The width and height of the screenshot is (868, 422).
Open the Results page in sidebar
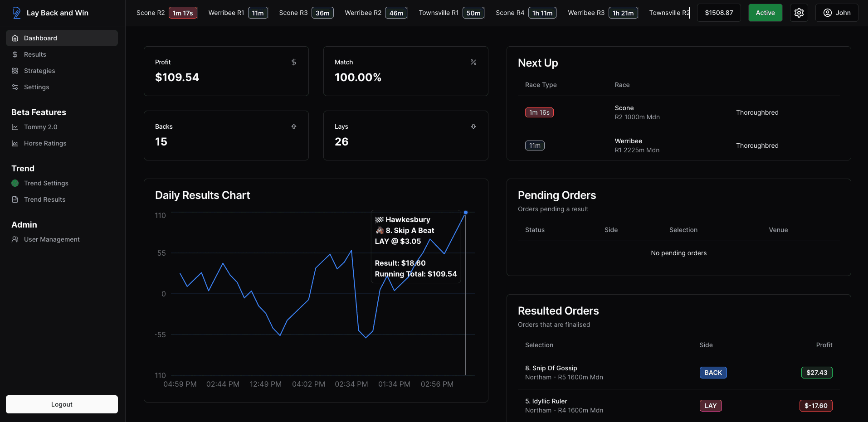pos(35,54)
